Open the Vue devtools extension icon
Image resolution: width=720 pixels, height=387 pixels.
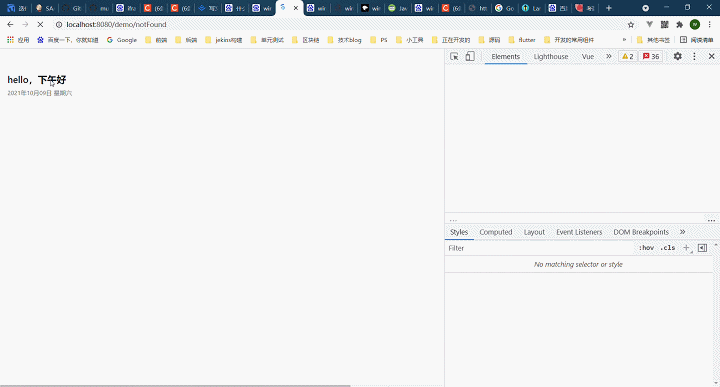pyautogui.click(x=649, y=24)
